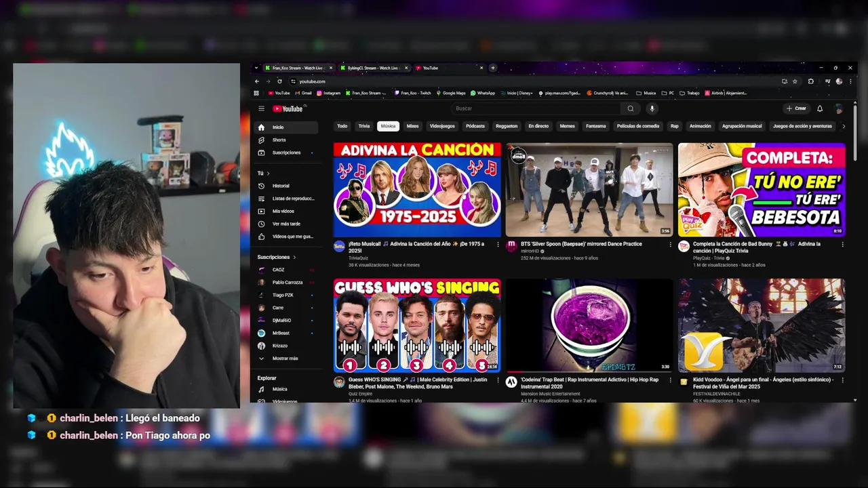Open Pablo Carrozza channel
This screenshot has height=488, width=868.
tap(287, 282)
